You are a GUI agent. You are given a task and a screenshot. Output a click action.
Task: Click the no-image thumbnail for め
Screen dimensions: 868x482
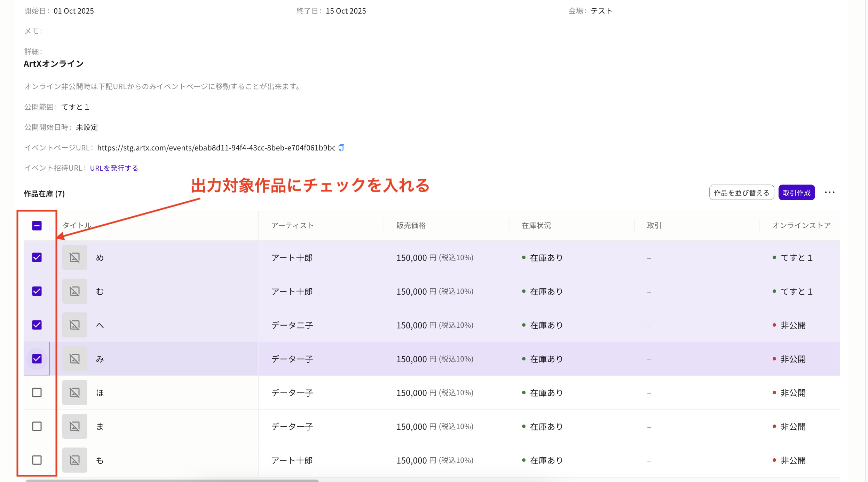tap(75, 257)
